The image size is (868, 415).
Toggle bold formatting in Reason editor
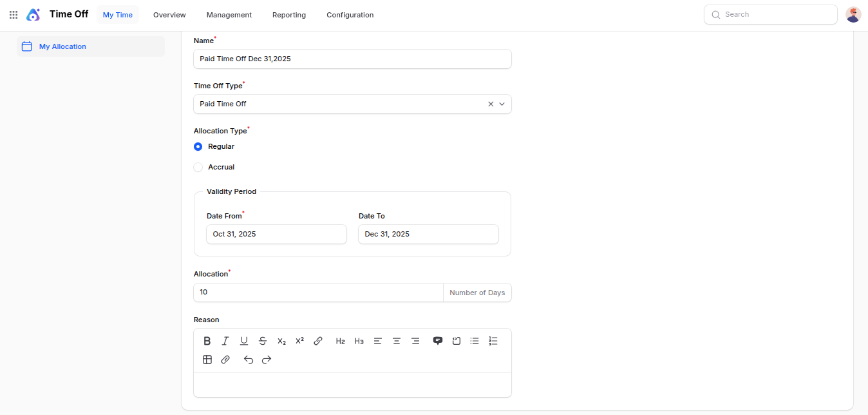pos(207,341)
